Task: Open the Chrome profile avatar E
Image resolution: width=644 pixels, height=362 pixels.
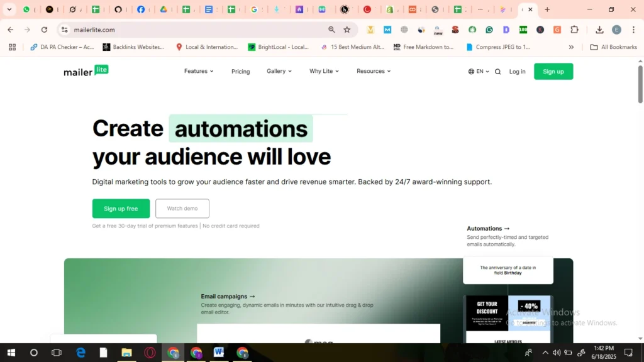Action: [x=616, y=30]
